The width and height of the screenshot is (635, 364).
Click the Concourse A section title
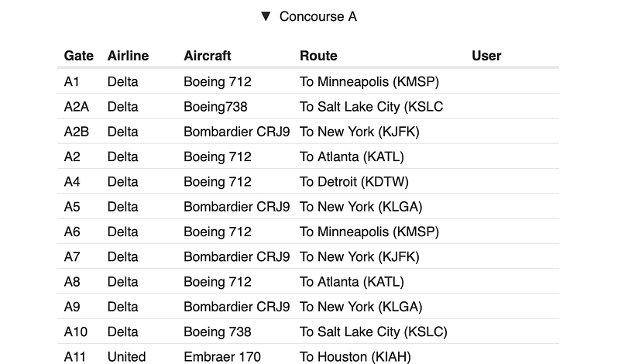(317, 16)
